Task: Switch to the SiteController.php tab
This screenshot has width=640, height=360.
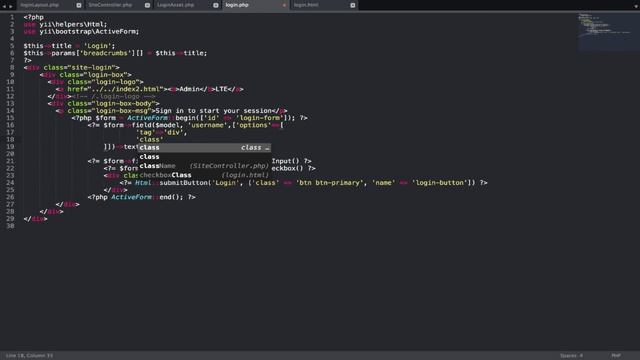Action: pyautogui.click(x=110, y=5)
